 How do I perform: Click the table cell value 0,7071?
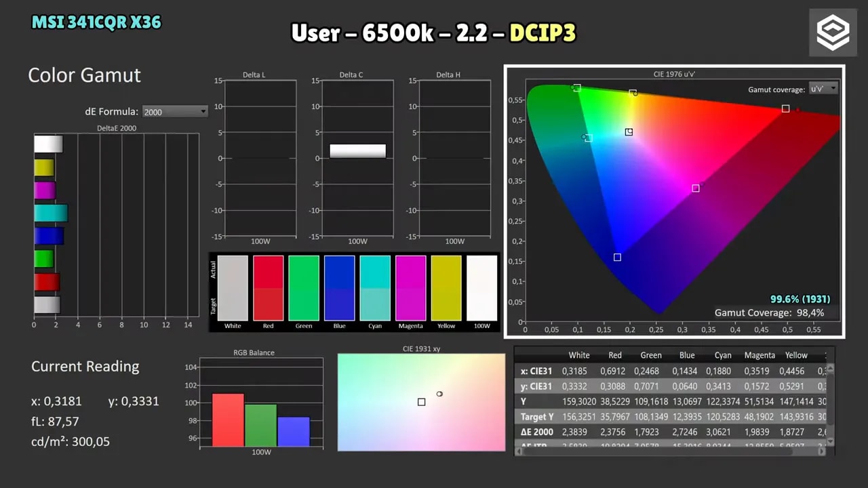[651, 386]
